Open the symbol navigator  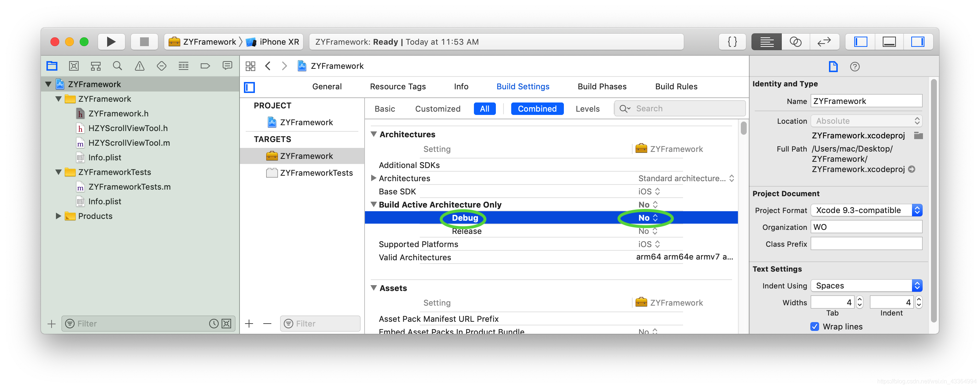coord(95,66)
